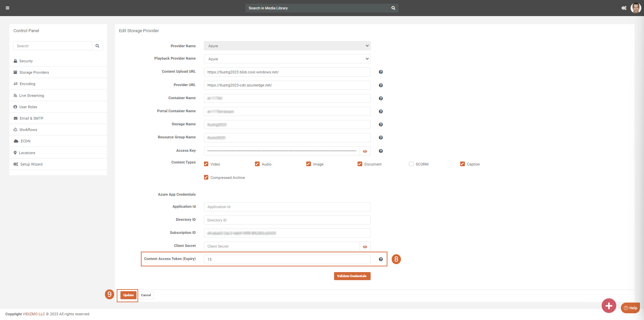Enable the SCORM content type checkbox
This screenshot has width=644, height=320.
click(411, 164)
